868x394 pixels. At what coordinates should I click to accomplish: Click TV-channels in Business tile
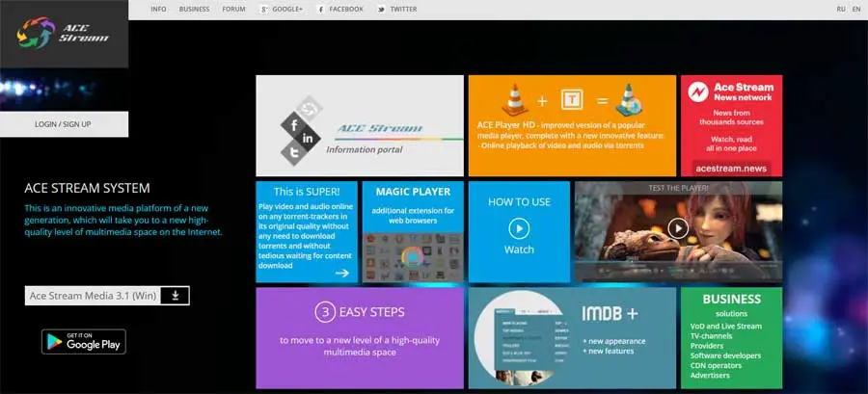click(711, 336)
